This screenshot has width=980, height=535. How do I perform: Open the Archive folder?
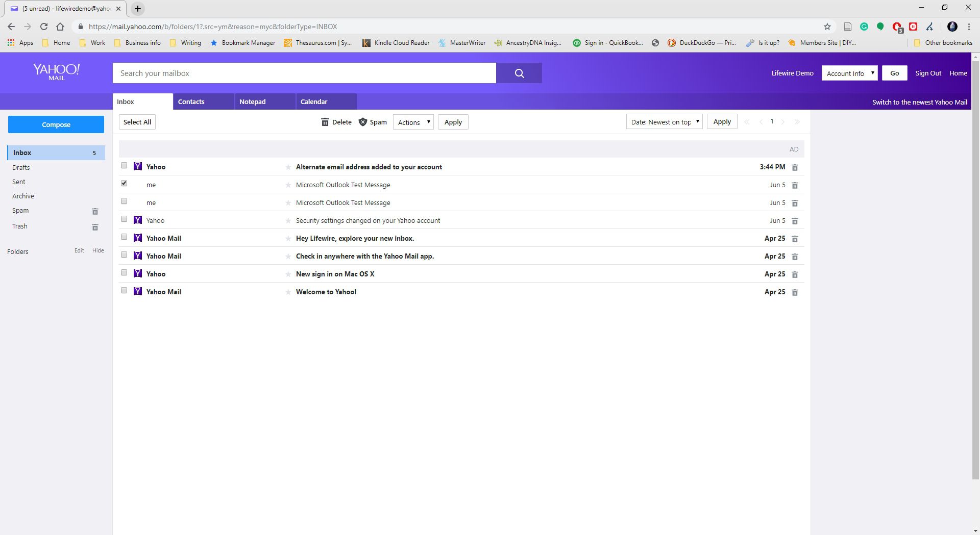[x=23, y=196]
